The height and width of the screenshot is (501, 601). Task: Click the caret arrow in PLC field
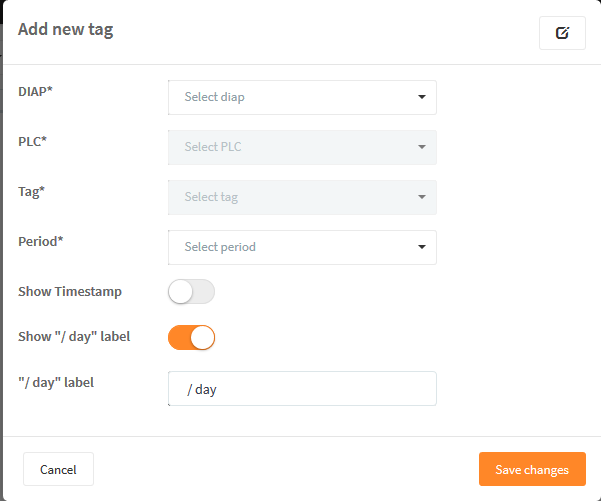(422, 147)
